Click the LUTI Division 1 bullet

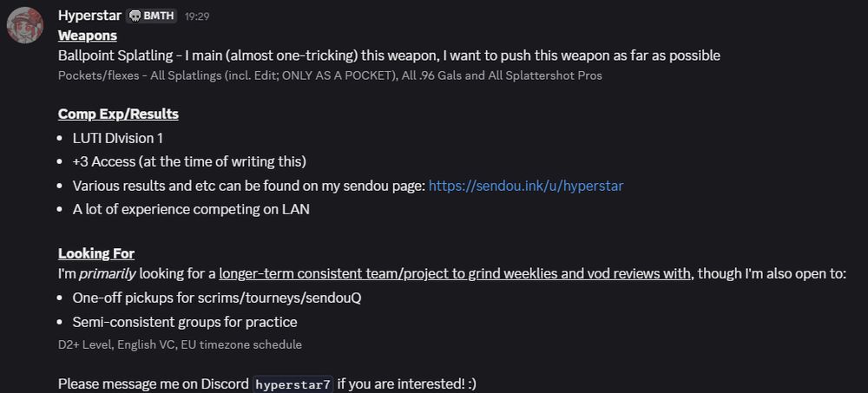118,139
